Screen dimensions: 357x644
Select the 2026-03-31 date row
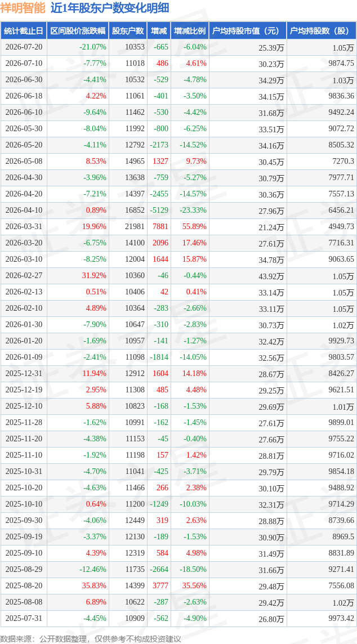coord(179,227)
